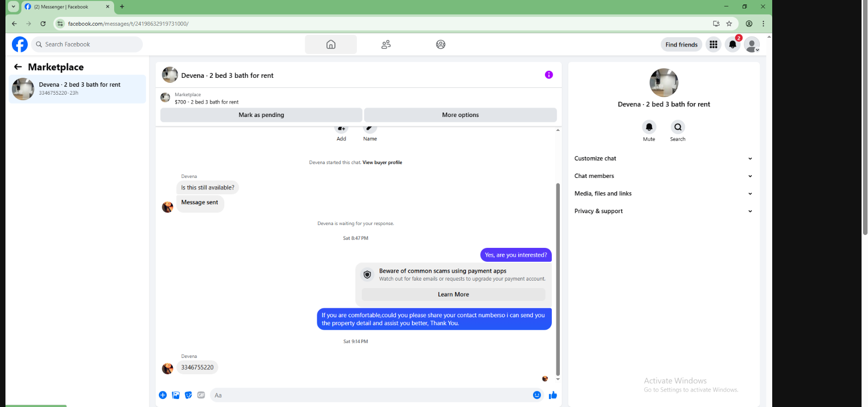The width and height of the screenshot is (868, 407).
Task: Reload the page in the browser
Action: coord(43,23)
